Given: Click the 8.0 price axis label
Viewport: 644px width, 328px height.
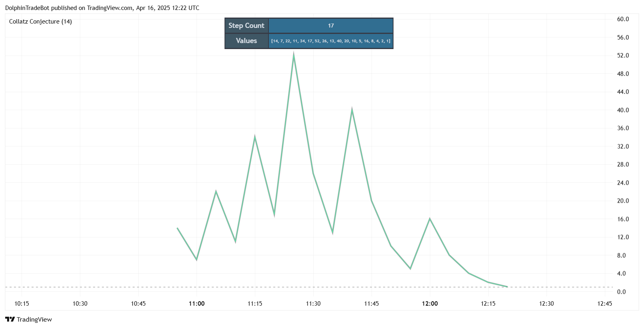Looking at the screenshot, I should coord(621,255).
